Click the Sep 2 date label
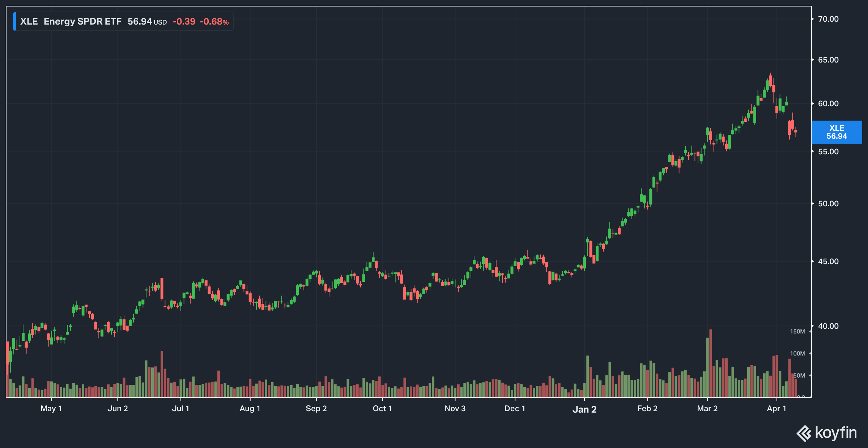 (316, 409)
